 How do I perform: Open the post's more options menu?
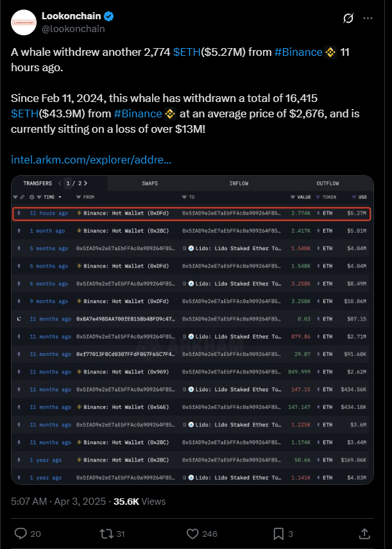click(x=368, y=18)
